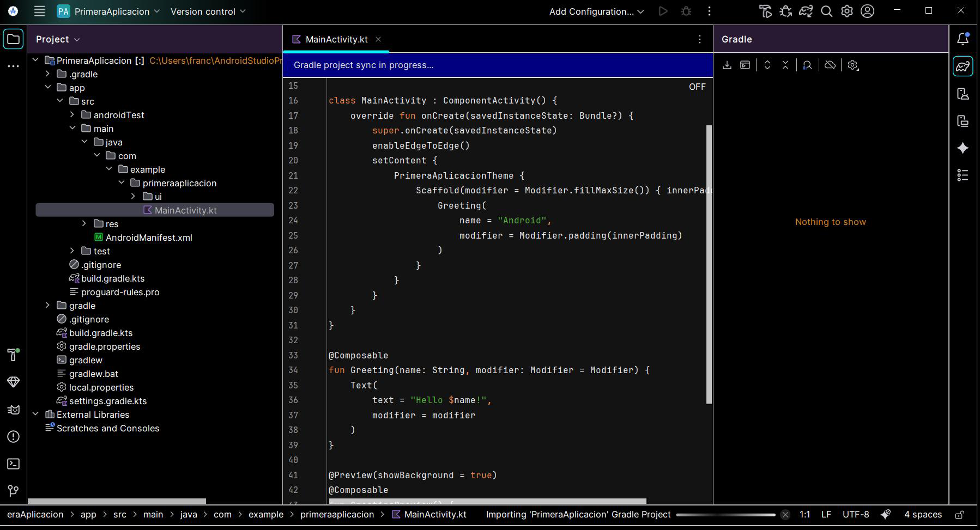Screen dimensions: 980x530
Task: Open Version control dropdown
Action: [208, 11]
